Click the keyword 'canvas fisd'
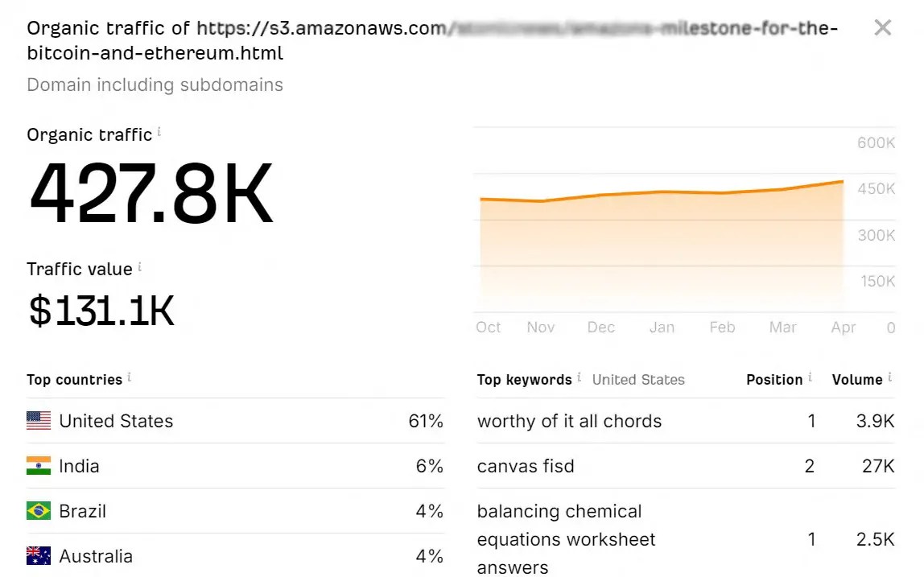Viewport: 924px width, 577px height. click(526, 466)
